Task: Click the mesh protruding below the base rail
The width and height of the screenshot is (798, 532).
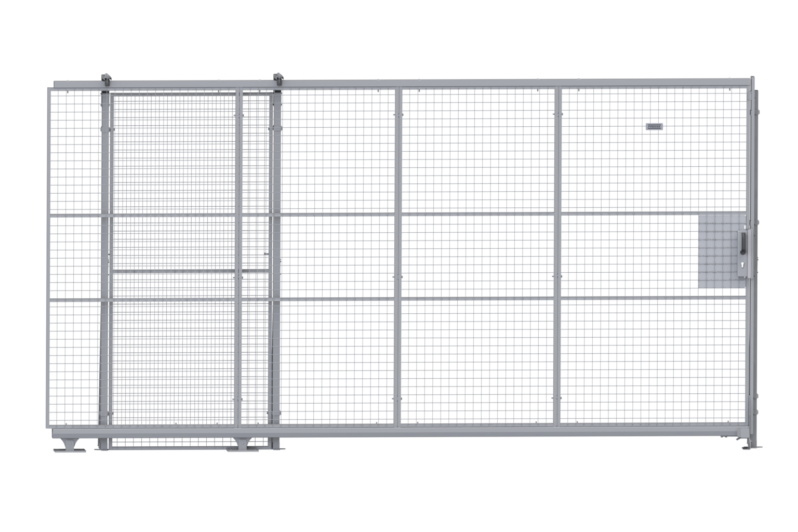Action: [x=187, y=442]
